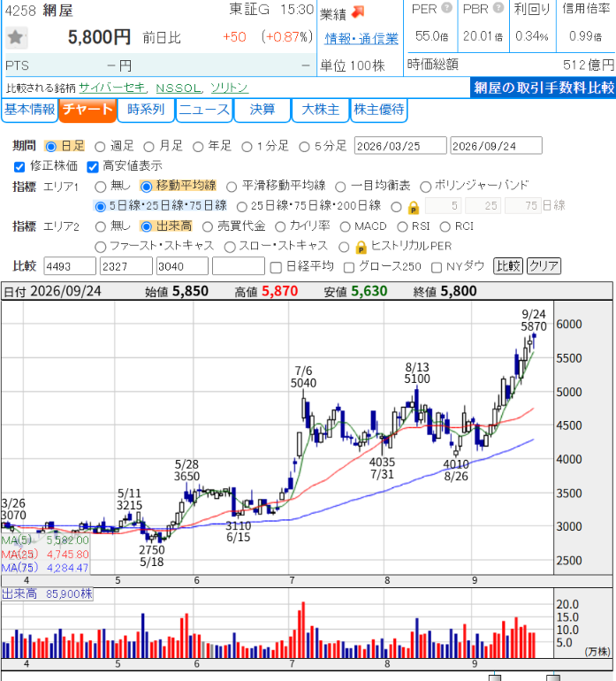The height and width of the screenshot is (681, 616).
Task: Click the comparison code field 2327
Action: tap(125, 266)
